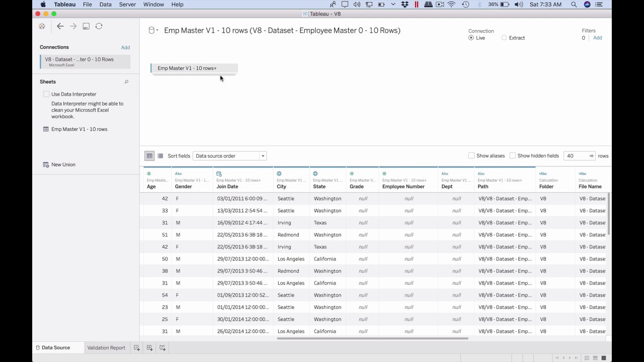Switch to the Validation Report sheet tab
Viewport: 644px width, 362px height.
106,347
